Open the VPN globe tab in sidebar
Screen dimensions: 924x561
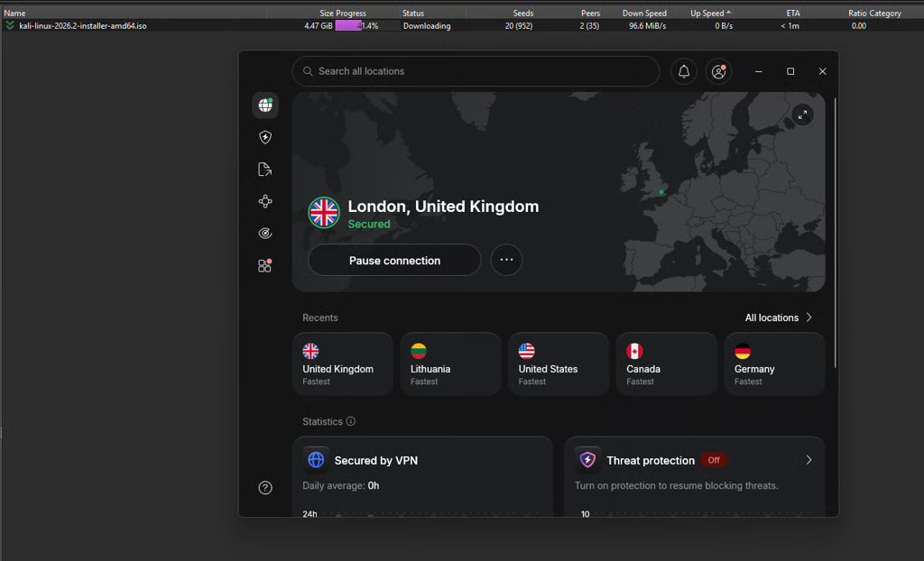(265, 106)
